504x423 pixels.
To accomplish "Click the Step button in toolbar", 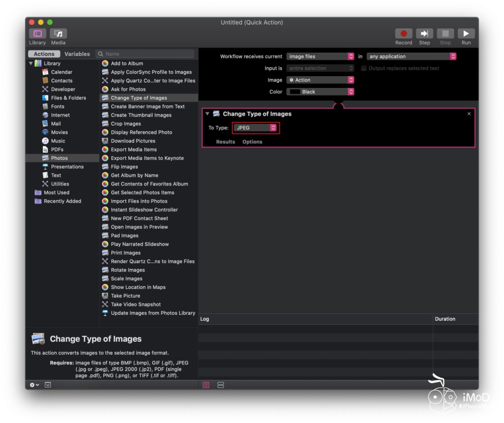I will click(424, 34).
